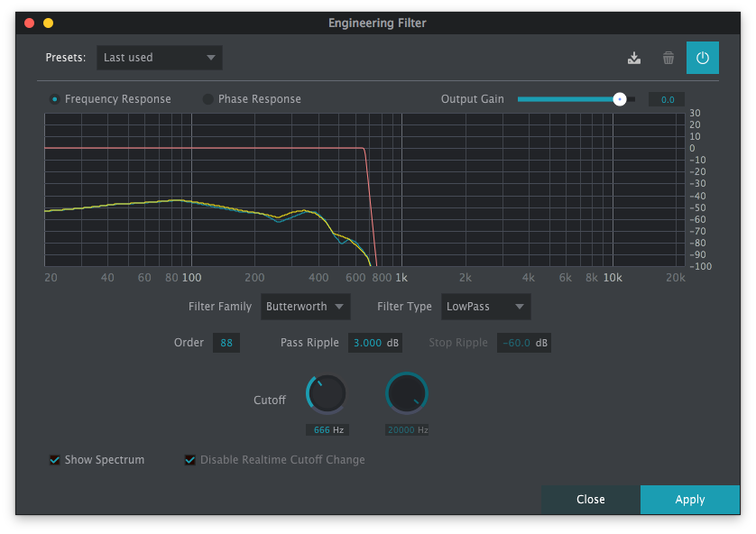Viewport: 756px width, 534px height.
Task: Toggle the Show Spectrum checkbox
Action: coord(55,460)
